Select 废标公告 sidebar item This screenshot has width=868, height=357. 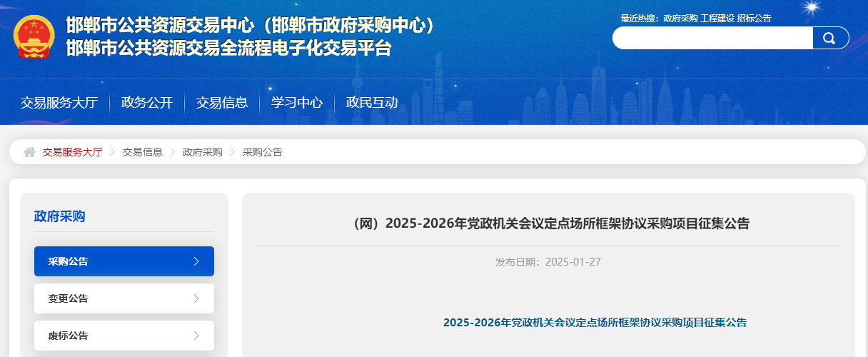124,336
